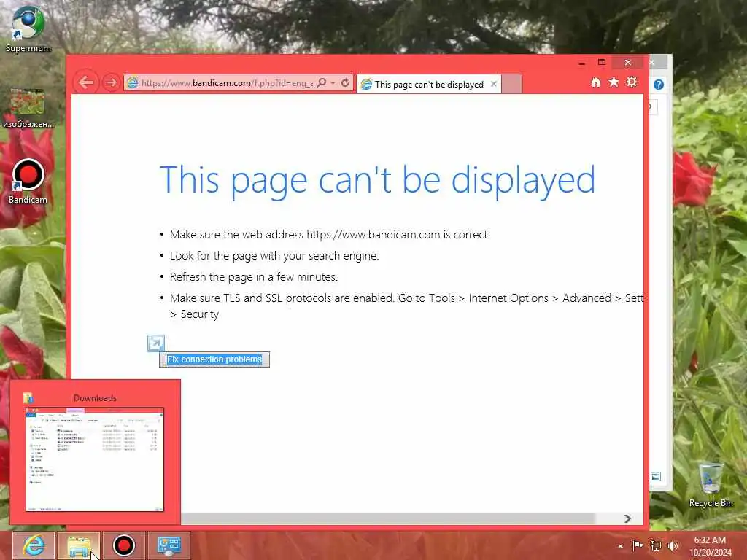Screen dimensions: 747x560
Task: Select the изображен... image file on desktop
Action: 28,109
